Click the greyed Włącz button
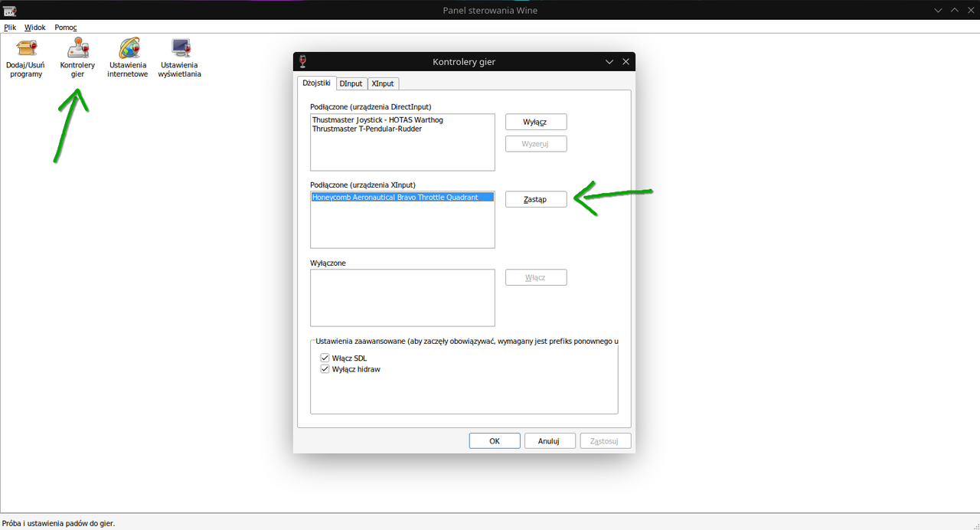The image size is (980, 530). tap(536, 277)
